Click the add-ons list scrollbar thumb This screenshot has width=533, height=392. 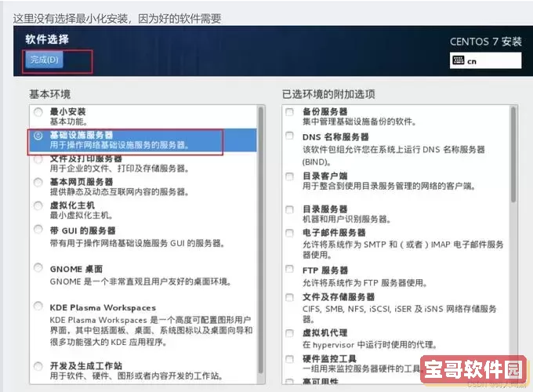(513, 154)
